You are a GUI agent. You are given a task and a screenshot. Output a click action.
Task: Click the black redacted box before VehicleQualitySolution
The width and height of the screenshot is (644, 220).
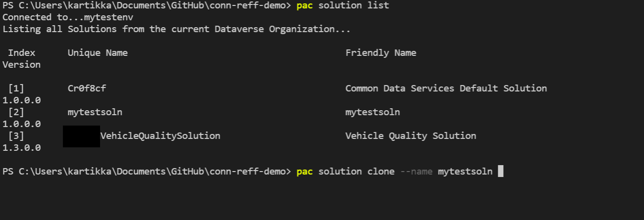click(x=81, y=136)
